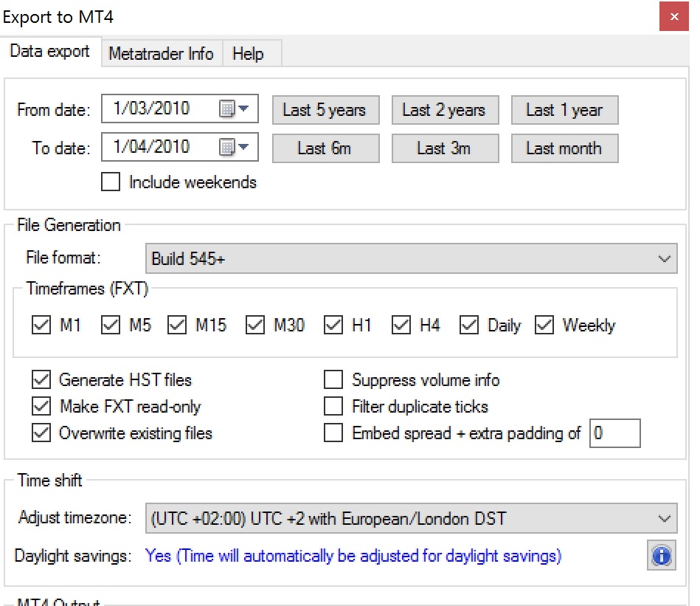This screenshot has height=606, width=700.
Task: Check Filter duplicate ticks
Action: tap(333, 407)
